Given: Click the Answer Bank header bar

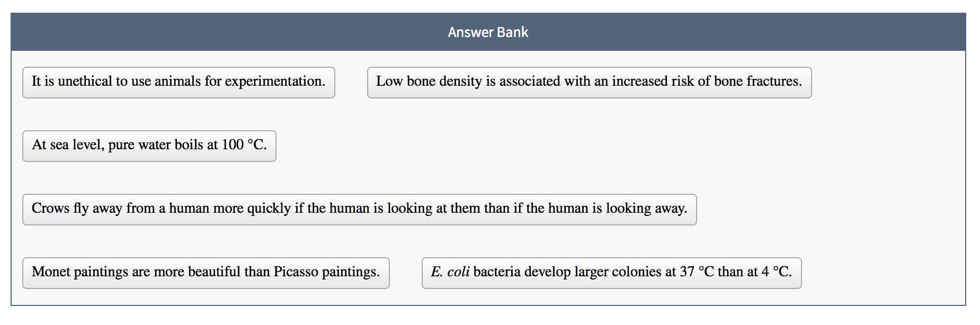Looking at the screenshot, I should (487, 32).
